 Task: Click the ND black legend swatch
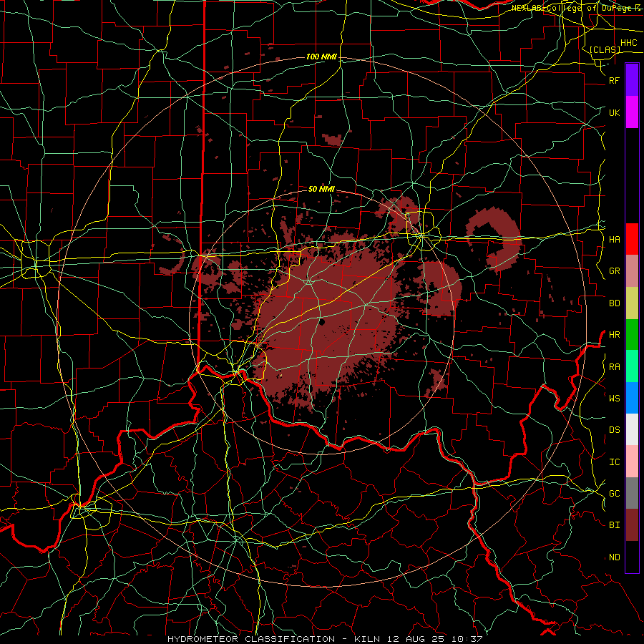(632, 557)
